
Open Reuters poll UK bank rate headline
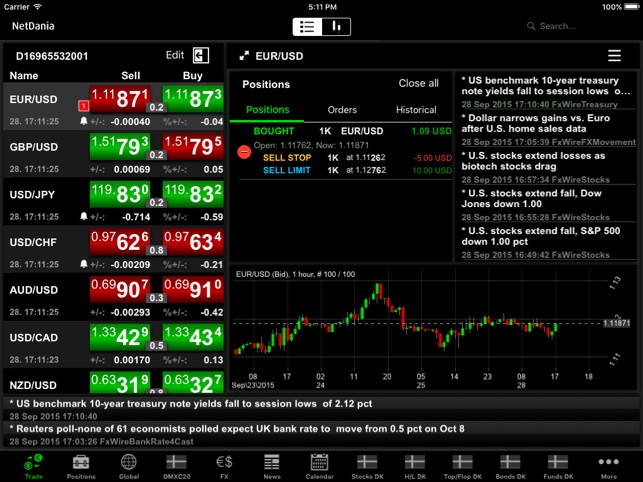click(x=322, y=434)
